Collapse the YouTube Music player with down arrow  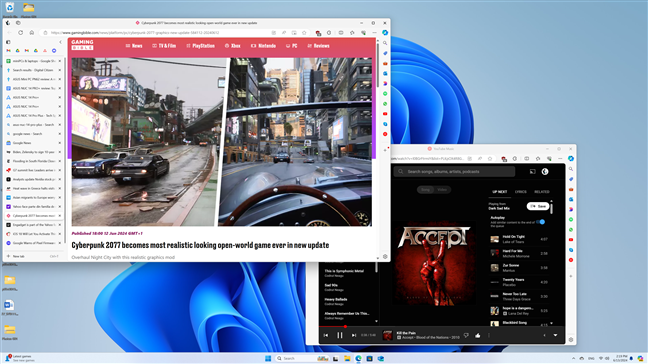tap(555, 335)
